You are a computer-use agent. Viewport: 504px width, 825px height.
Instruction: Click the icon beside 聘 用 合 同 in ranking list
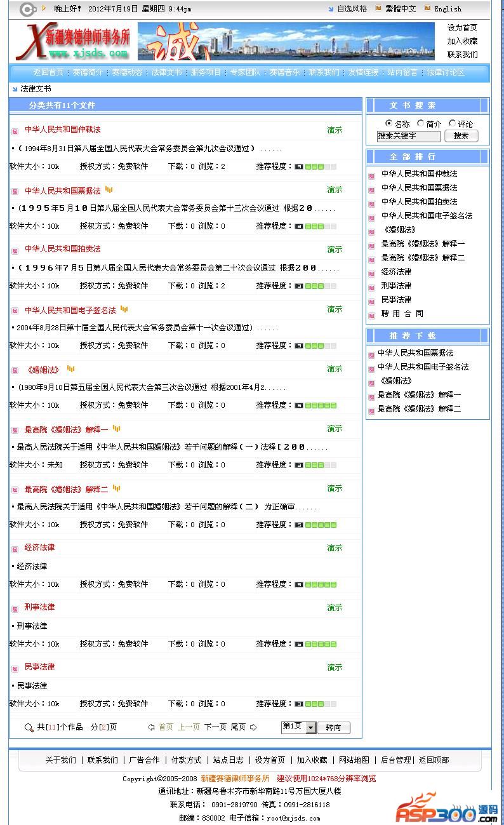pos(372,316)
